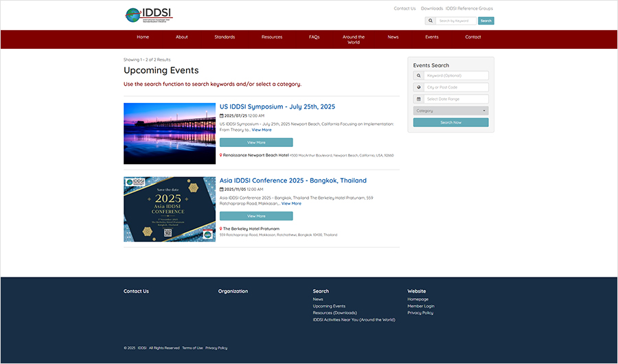
Task: Open the Contact menu item in red navbar
Action: (473, 37)
